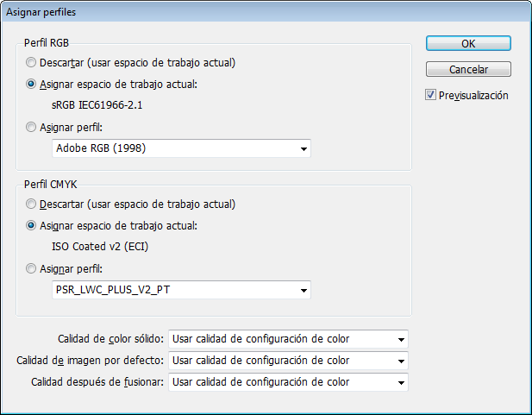The height and width of the screenshot is (415, 532).
Task: Click the arrow beside Calidad de color sólido
Action: click(x=401, y=339)
